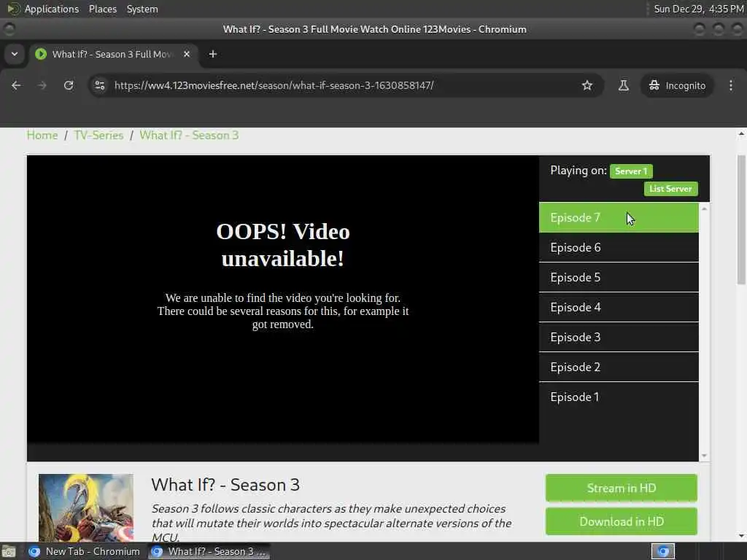747x560 pixels.
Task: Click the window menu button in title bar
Action: click(x=9, y=29)
